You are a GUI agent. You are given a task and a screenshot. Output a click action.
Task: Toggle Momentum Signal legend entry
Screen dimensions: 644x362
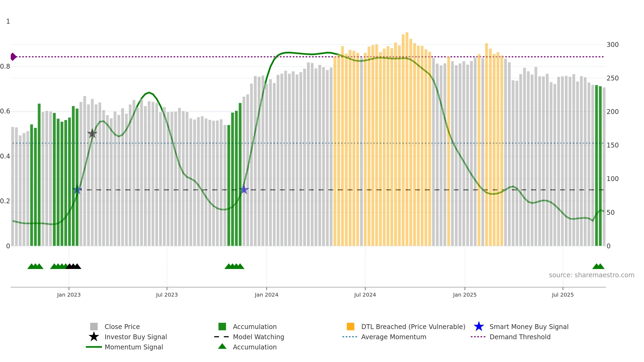125,347
